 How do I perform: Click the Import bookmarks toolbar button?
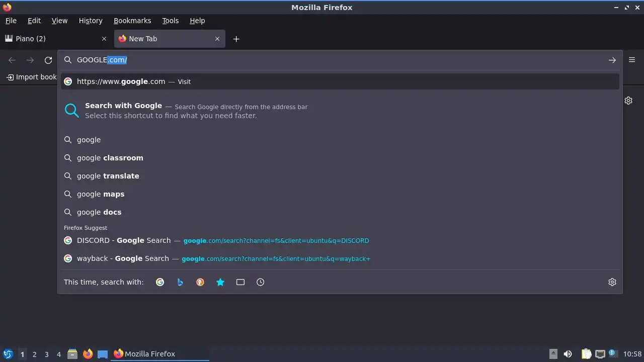point(31,77)
